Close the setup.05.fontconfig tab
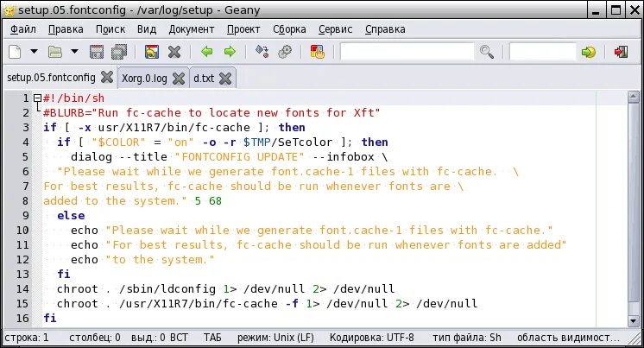 [x=107, y=77]
